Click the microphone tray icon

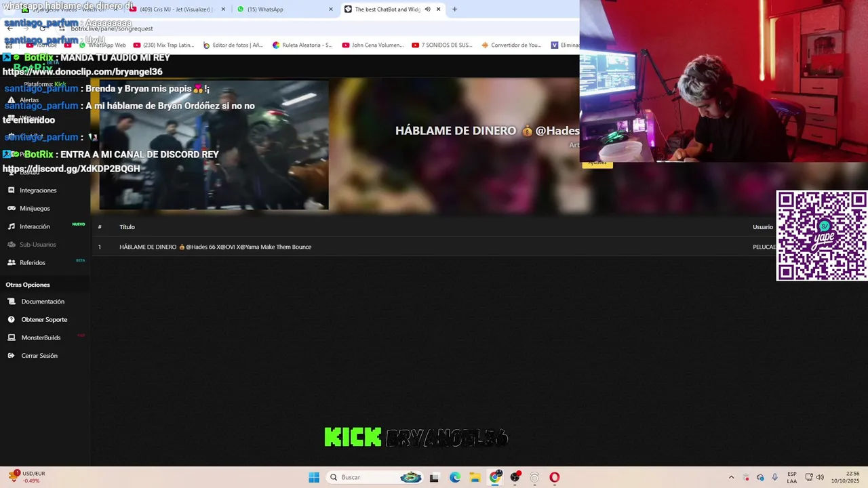click(774, 477)
